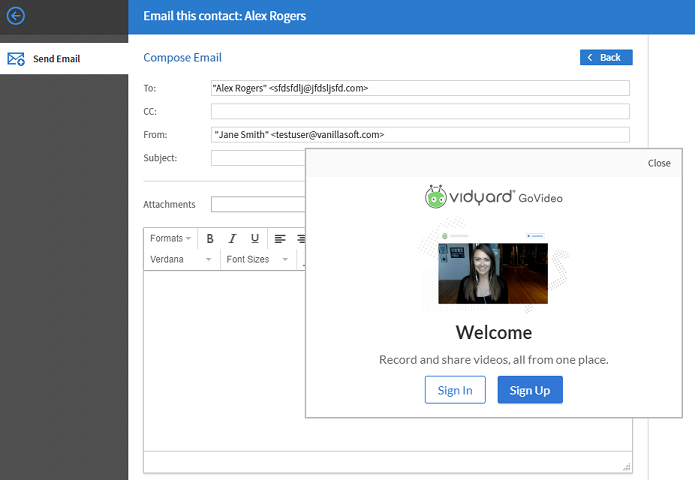Open the Formats dropdown

170,238
